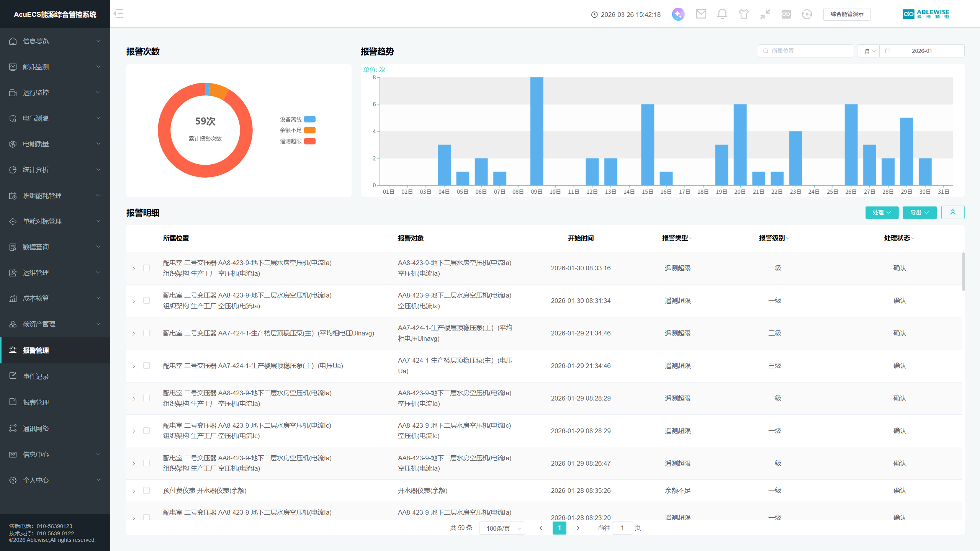Open the AI assistant purple icon
This screenshot has height=551, width=980.
point(678,14)
